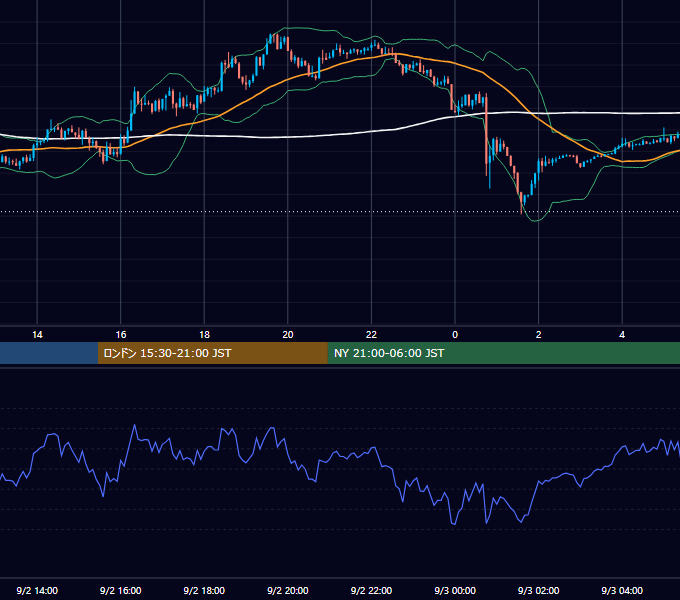Click the 20 hour axis label
680x600 pixels.
point(288,335)
